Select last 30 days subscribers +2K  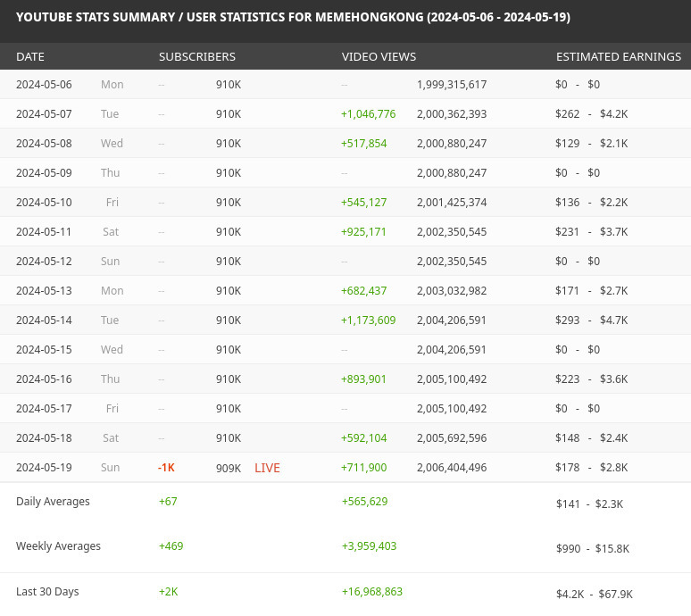point(169,592)
